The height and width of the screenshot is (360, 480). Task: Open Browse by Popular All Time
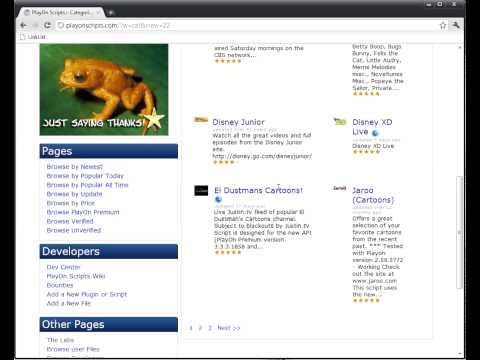(x=87, y=185)
